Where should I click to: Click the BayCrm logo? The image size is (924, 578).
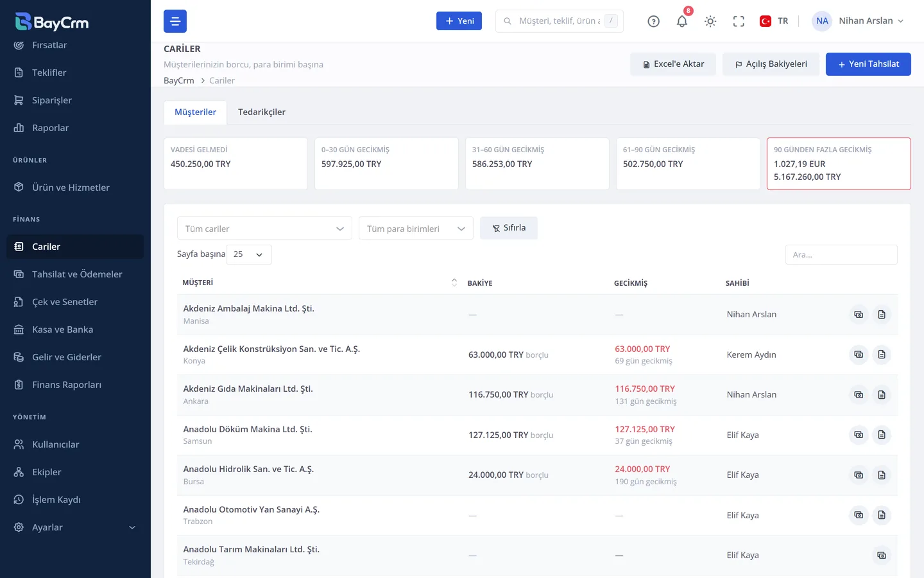(52, 22)
